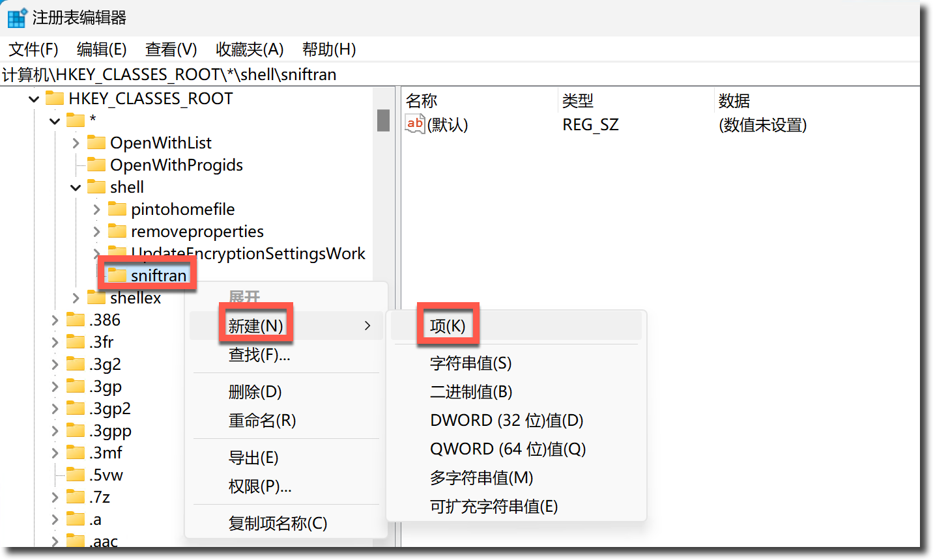Expand the .386 key node

click(x=55, y=320)
